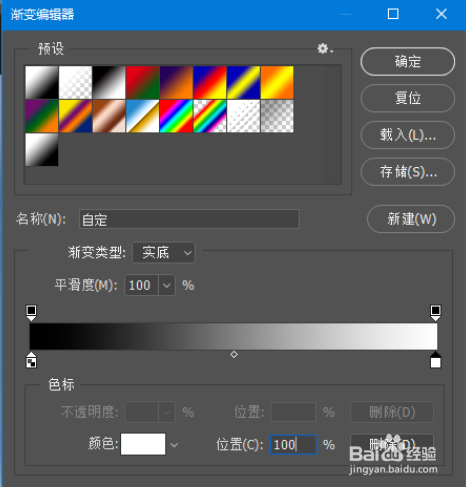Click the 位置(C) position field showing 100

click(x=293, y=444)
